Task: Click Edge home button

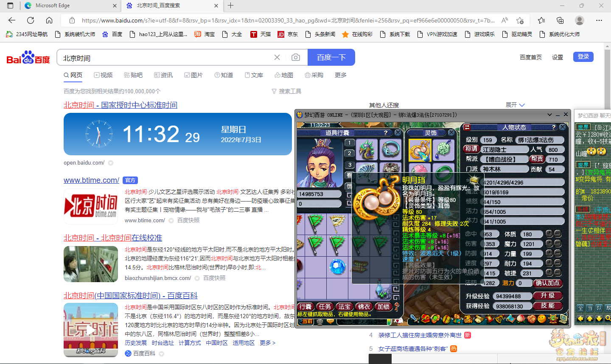Action: point(49,20)
